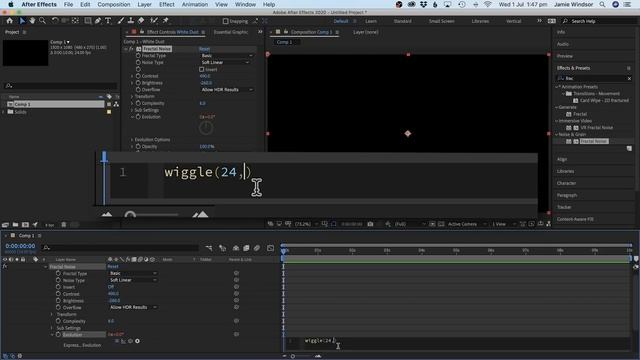
Task: Select the Home icon in toolbar
Action: [10, 20]
